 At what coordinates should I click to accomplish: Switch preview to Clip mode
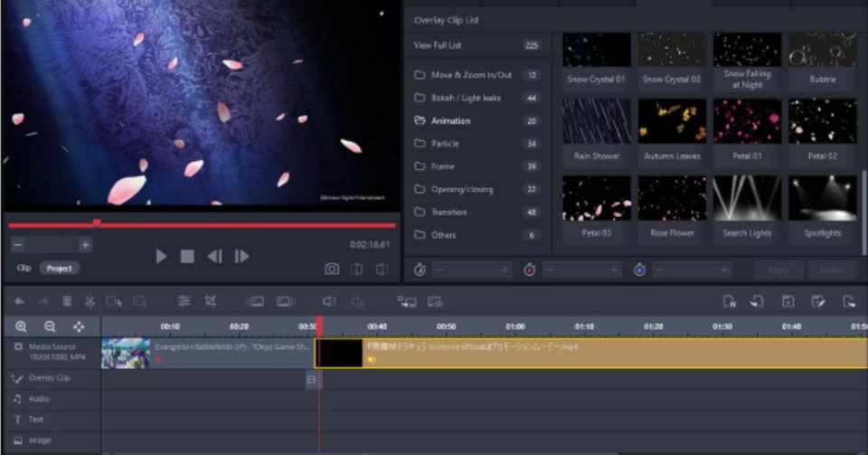point(24,268)
